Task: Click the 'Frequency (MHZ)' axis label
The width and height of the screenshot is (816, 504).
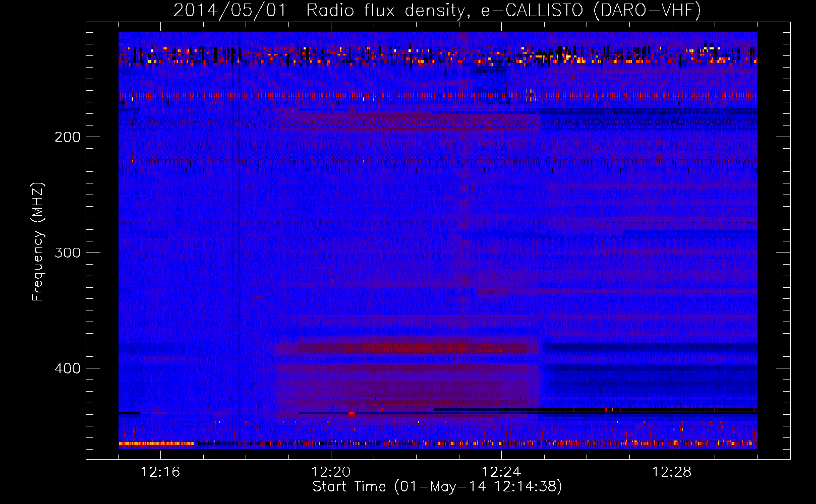Action: click(38, 242)
